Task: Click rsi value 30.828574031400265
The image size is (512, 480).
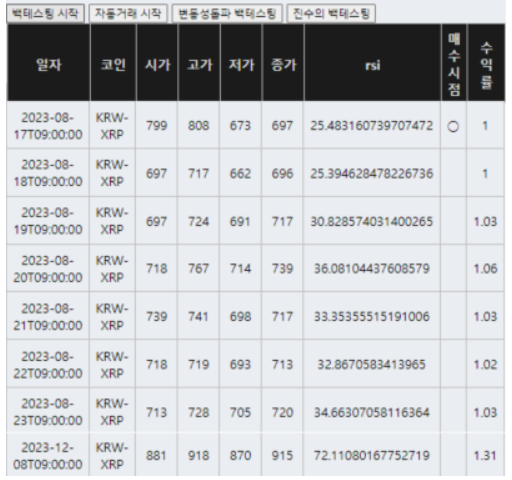Action: coord(372,221)
